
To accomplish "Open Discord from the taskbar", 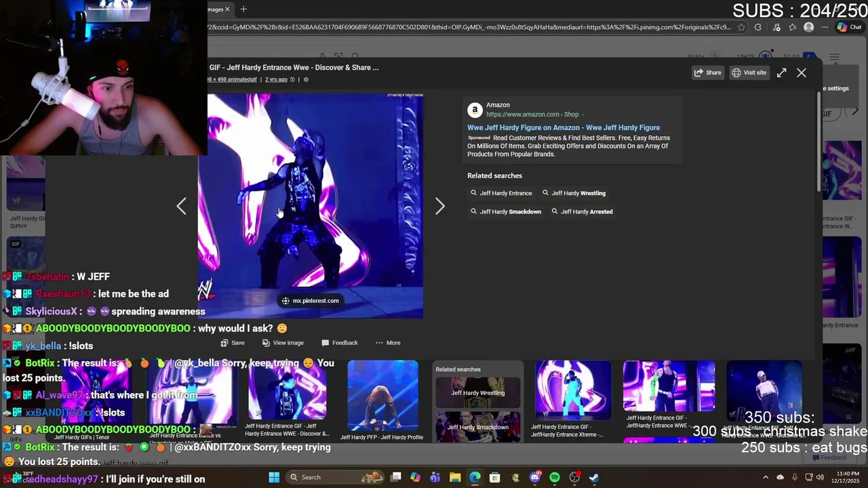I will (535, 477).
